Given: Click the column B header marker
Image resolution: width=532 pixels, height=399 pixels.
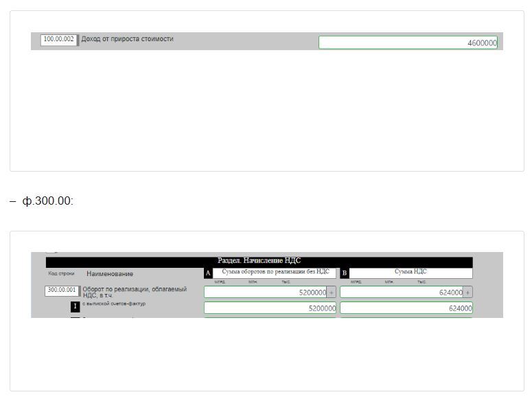Looking at the screenshot, I should click(x=345, y=273).
